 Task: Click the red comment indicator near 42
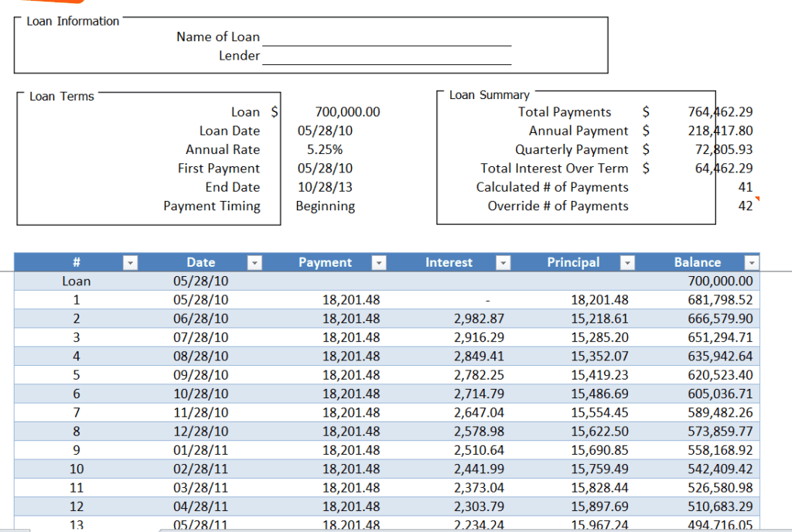757,199
